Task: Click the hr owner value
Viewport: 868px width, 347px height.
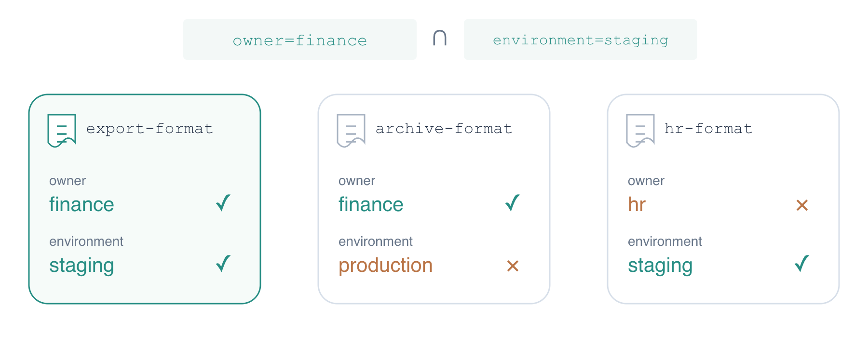Action: [x=637, y=204]
